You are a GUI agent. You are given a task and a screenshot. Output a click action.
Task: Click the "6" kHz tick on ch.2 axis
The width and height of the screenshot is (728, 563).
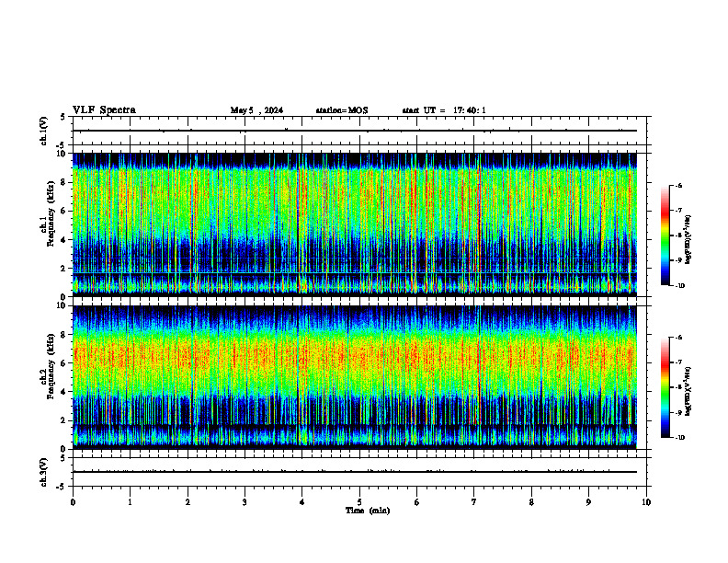(x=63, y=362)
